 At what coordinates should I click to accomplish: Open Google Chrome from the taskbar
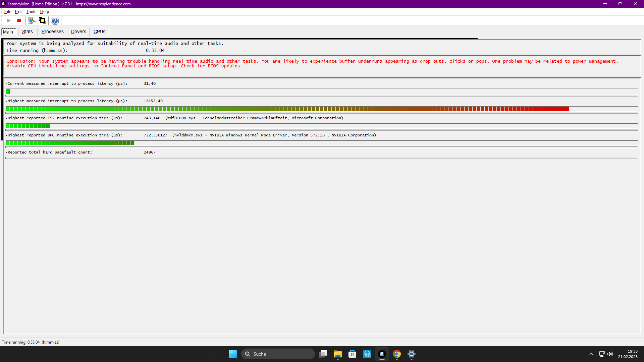click(397, 354)
